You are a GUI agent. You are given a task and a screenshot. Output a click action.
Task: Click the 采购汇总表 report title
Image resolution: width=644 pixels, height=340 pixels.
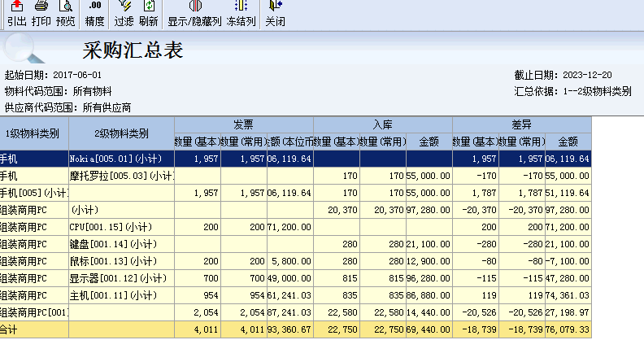[x=133, y=50]
